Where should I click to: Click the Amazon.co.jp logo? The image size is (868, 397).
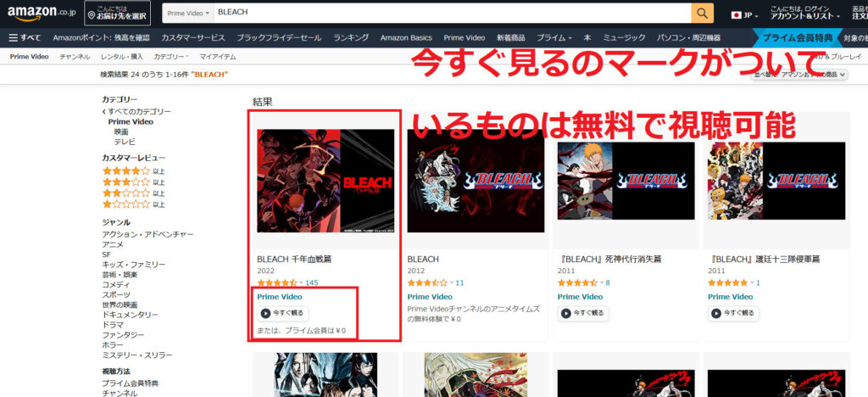[x=40, y=12]
